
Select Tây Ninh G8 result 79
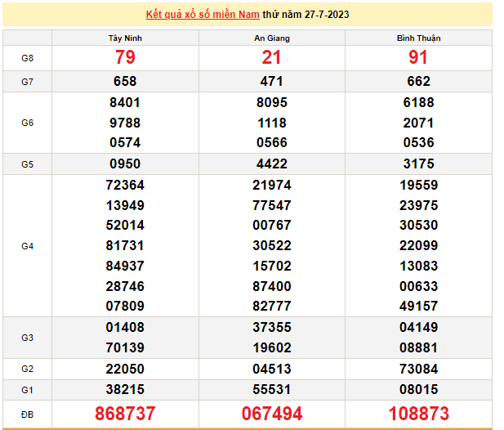[x=125, y=57]
